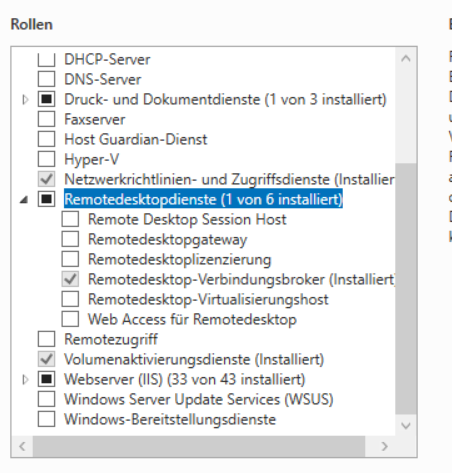452x473 pixels.
Task: Enable the Hyper-V role checkbox
Action: (46, 159)
